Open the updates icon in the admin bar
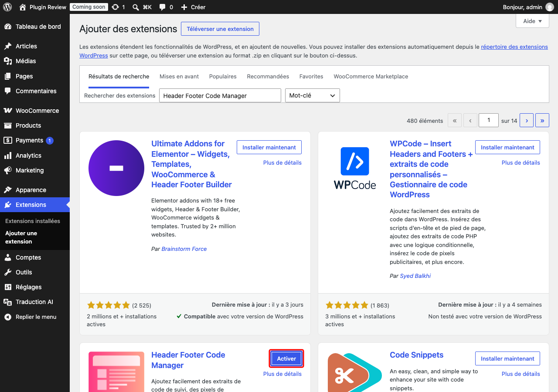Image resolution: width=558 pixels, height=392 pixels. [x=115, y=7]
